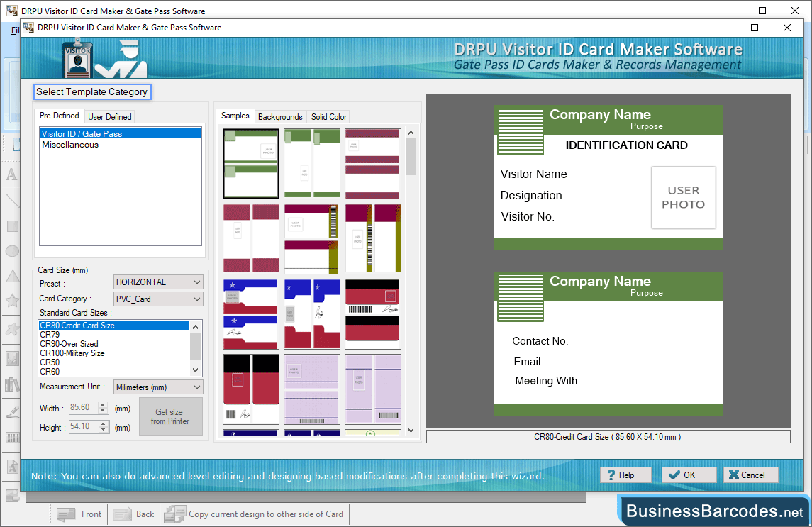Choose lavender horizontal sample template
This screenshot has width=812, height=527.
pyautogui.click(x=312, y=389)
